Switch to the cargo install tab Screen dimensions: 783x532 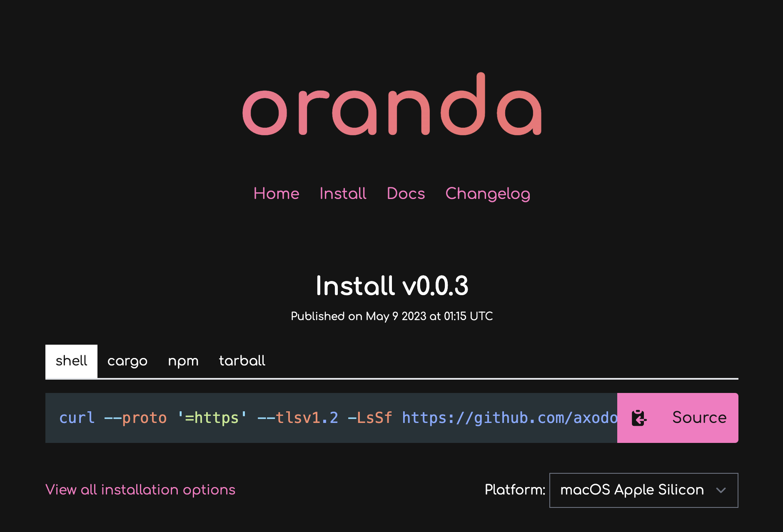127,361
